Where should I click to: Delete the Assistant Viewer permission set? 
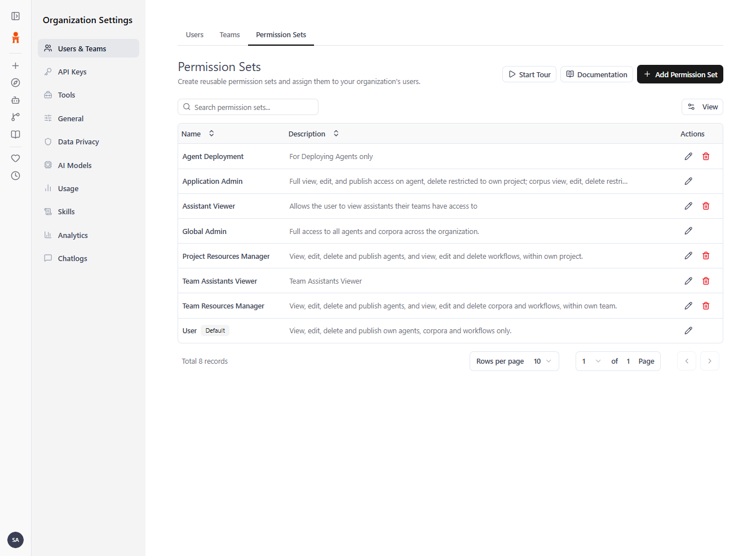(x=706, y=206)
